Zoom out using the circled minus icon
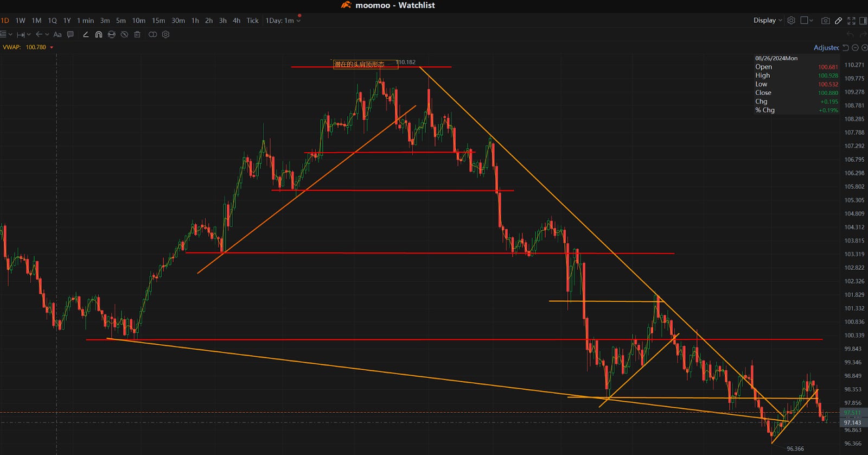The width and height of the screenshot is (868, 455). 855,48
